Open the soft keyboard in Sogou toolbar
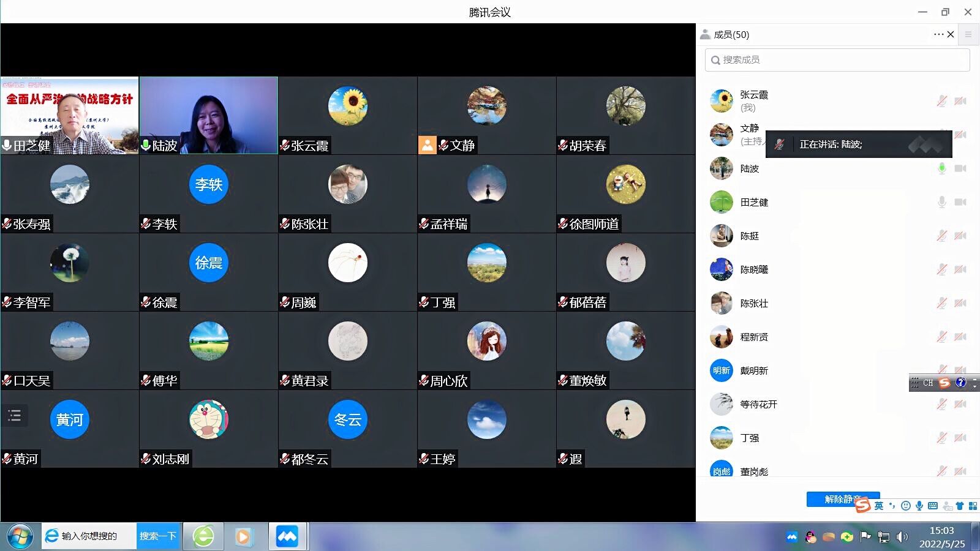The height and width of the screenshot is (551, 980). [933, 506]
